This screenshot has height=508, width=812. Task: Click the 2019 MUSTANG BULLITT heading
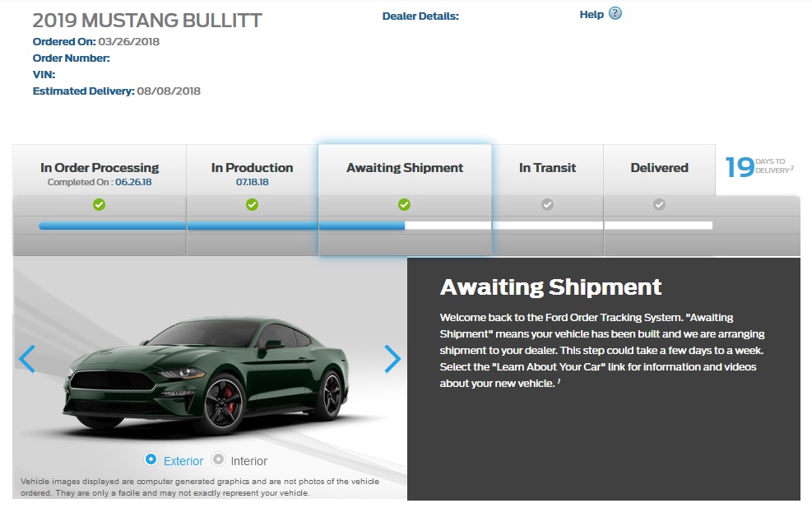coord(147,21)
